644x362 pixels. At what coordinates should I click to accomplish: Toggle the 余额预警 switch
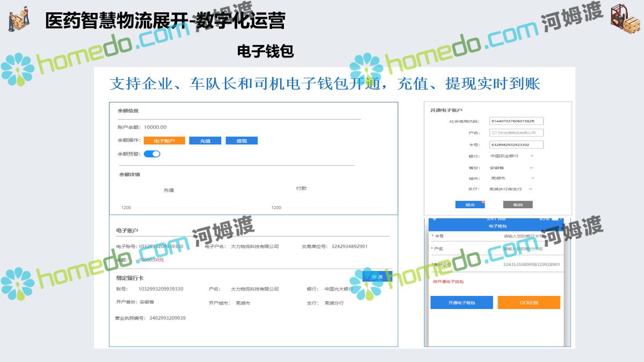click(152, 154)
